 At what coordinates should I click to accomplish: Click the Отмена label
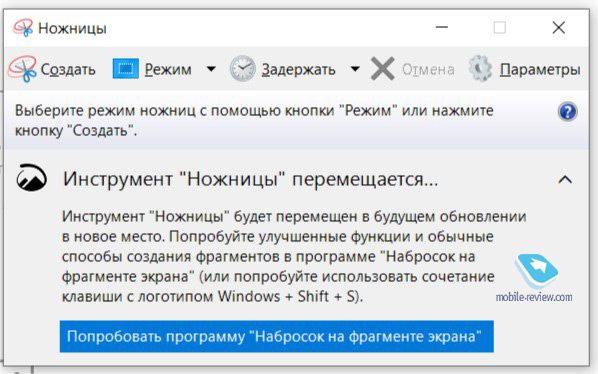pos(428,69)
